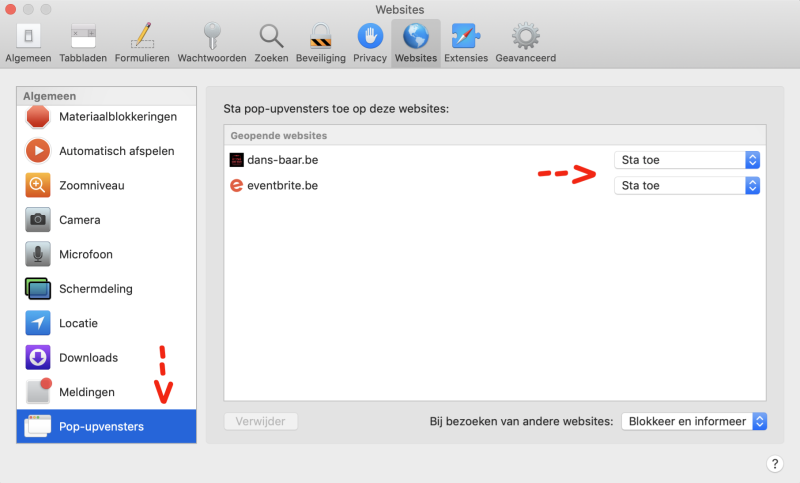Open the help question mark button
The height and width of the screenshot is (483, 800).
(775, 464)
